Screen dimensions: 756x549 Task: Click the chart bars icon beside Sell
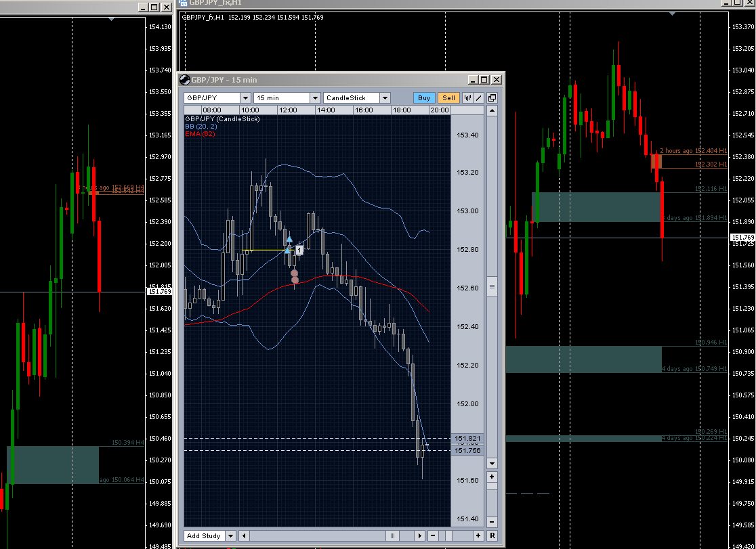[x=467, y=98]
